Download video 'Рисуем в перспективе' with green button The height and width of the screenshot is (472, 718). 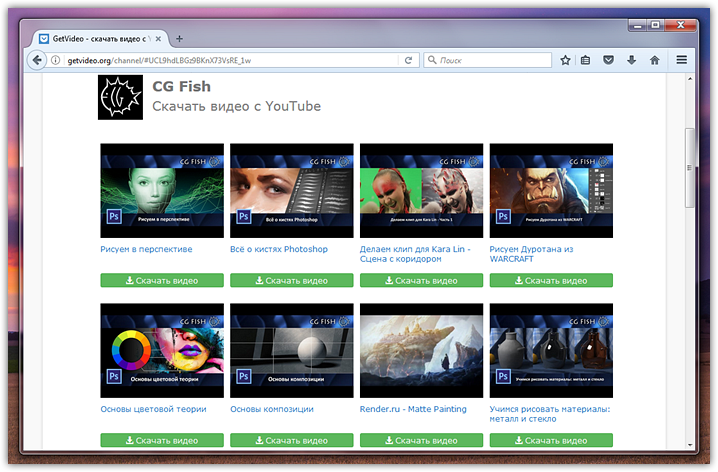(x=162, y=280)
